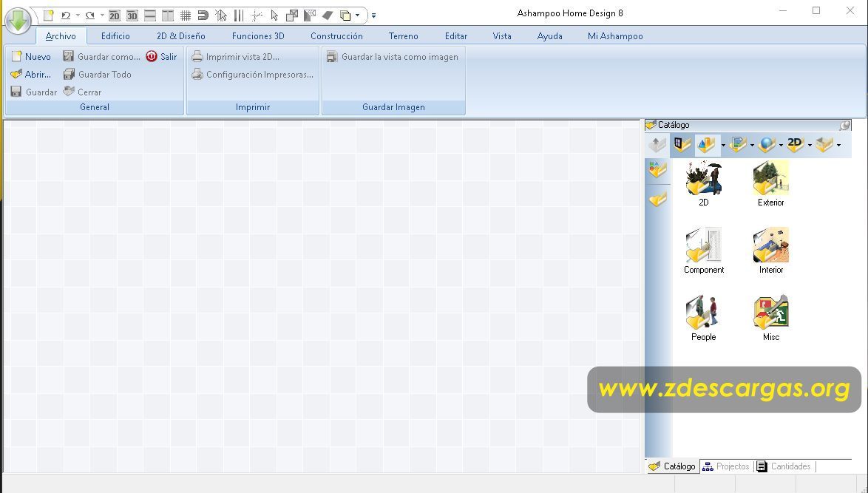Open the Exterior catalog folder
Viewport: 868px width, 493px height.
coord(770,184)
